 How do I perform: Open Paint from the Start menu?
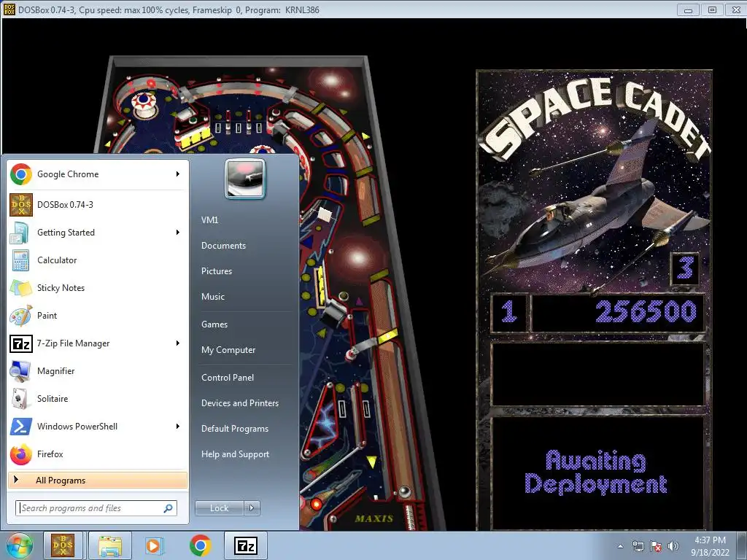click(98, 315)
